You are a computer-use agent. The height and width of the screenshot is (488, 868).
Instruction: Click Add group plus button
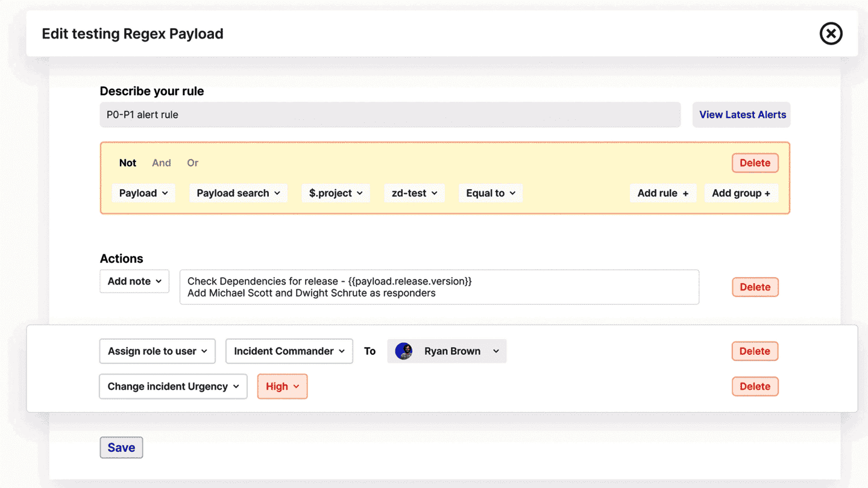[x=741, y=193]
